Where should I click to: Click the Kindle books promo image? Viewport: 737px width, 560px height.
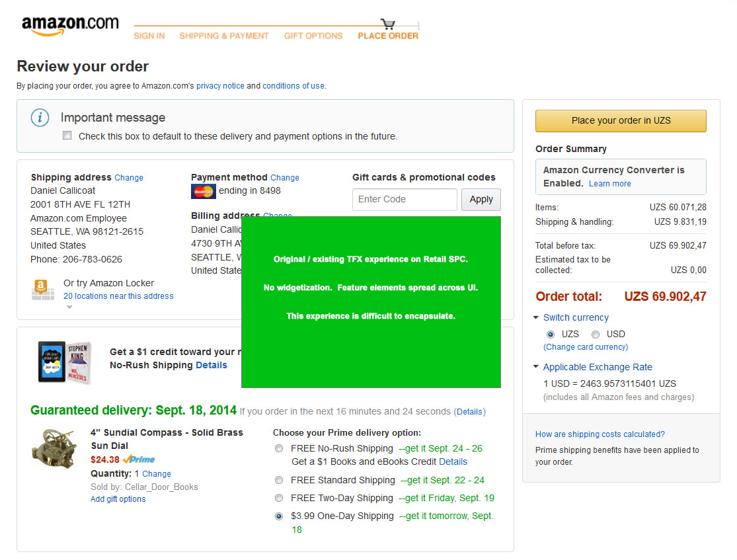coord(64,362)
